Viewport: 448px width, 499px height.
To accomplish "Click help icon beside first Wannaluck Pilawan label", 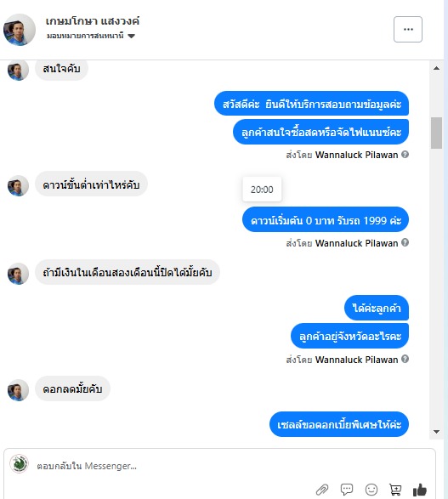I will click(x=405, y=155).
